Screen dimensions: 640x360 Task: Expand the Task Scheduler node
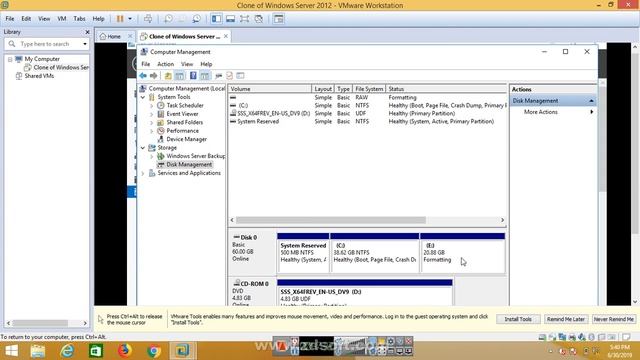point(151,106)
